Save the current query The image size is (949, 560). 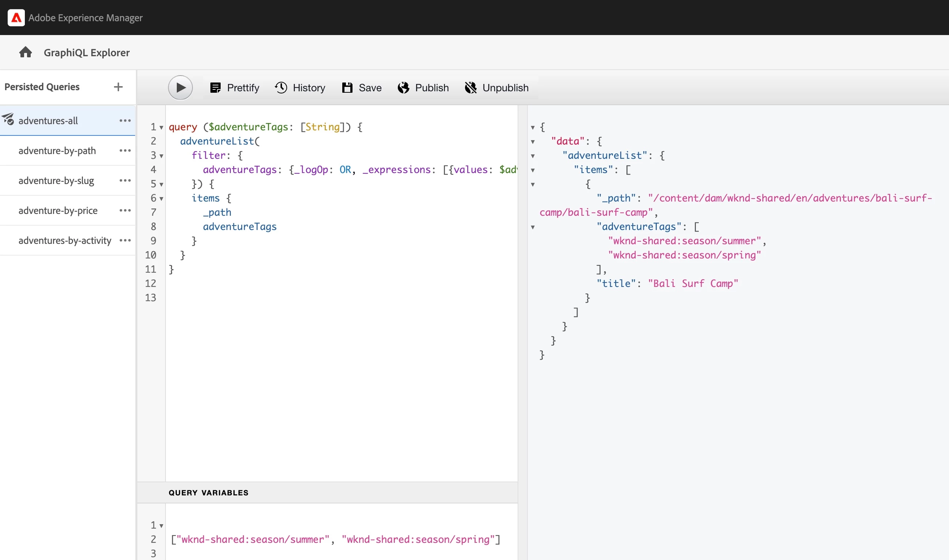(x=362, y=88)
